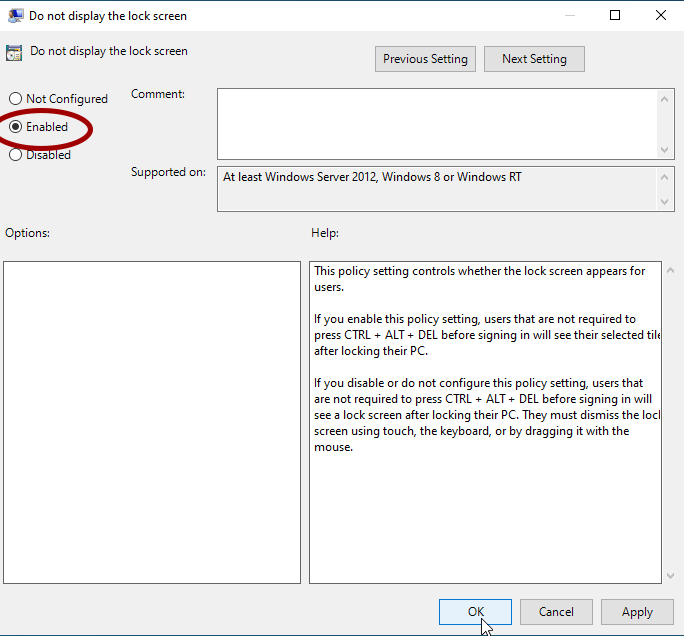Click the title bar policy editor icon

click(x=16, y=16)
